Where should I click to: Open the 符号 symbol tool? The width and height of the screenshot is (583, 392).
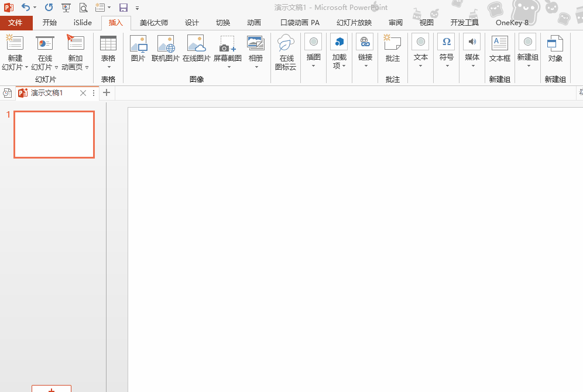coord(446,50)
